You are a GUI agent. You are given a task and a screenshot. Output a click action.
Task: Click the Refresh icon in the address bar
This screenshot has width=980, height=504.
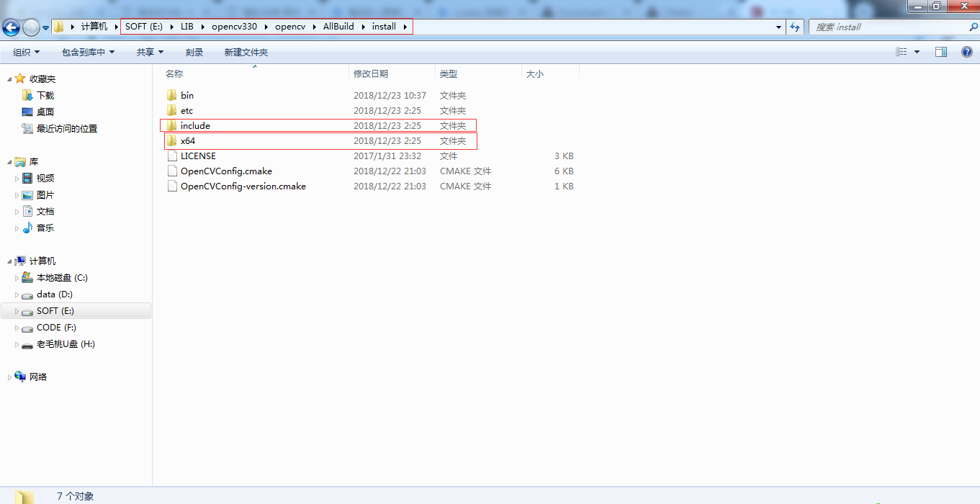(x=794, y=27)
